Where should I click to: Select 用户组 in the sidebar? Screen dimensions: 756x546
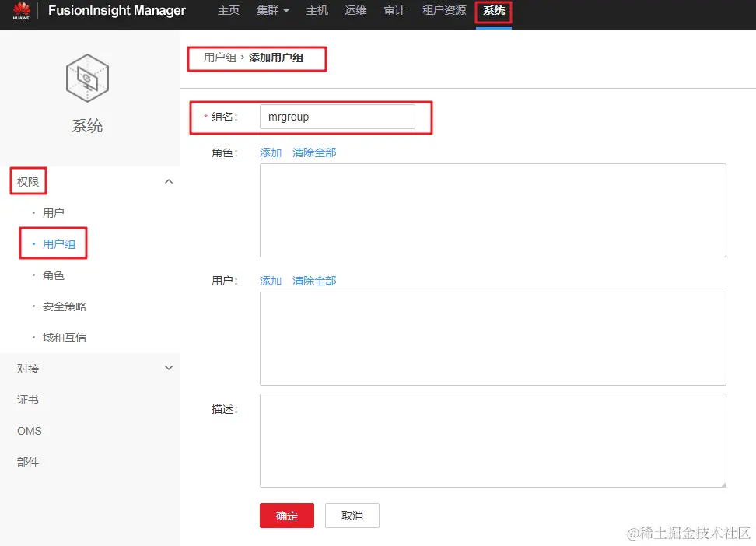[59, 244]
